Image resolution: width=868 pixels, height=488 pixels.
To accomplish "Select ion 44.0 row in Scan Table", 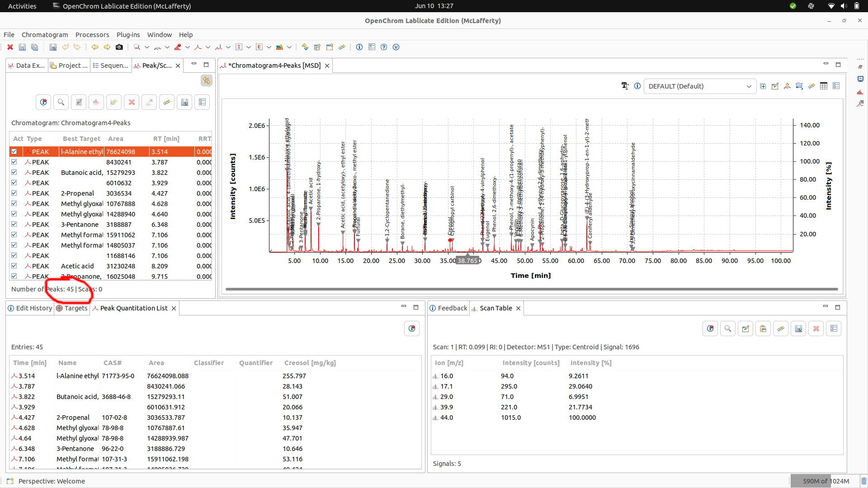I will [x=637, y=418].
